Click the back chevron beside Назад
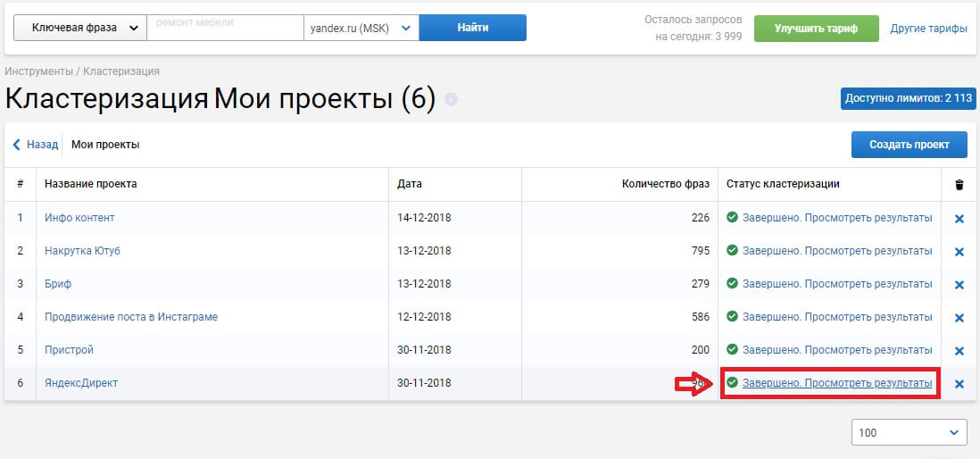The height and width of the screenshot is (459, 980). [17, 145]
